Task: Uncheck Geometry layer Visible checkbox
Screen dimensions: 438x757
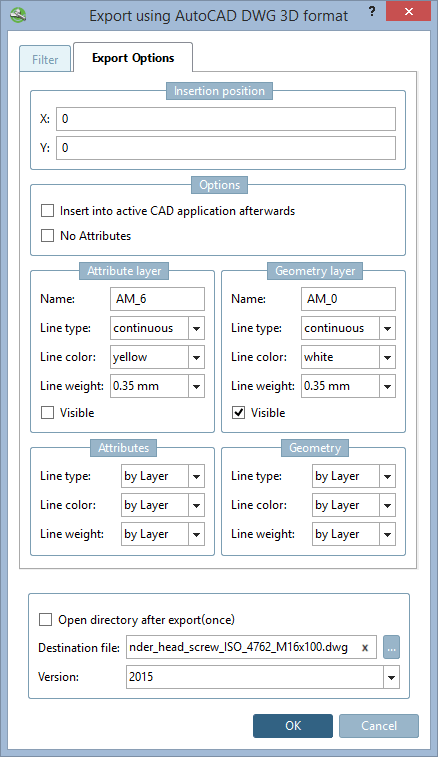Action: click(239, 413)
